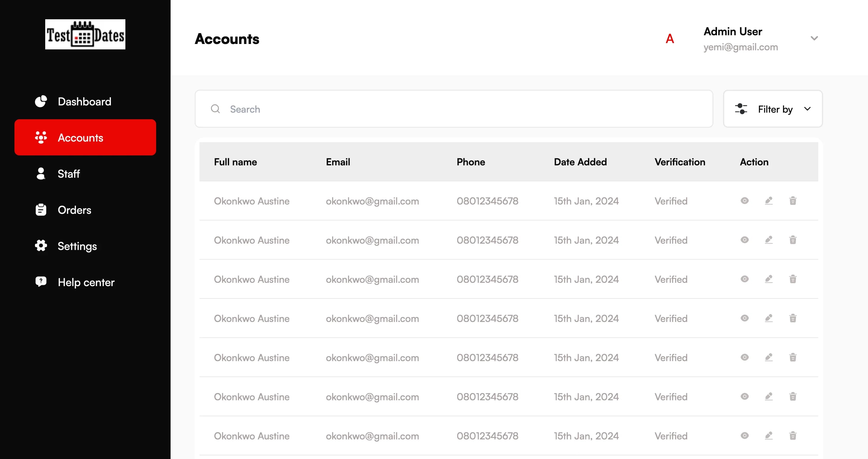Open Settings from the sidebar
The image size is (868, 459).
(77, 246)
